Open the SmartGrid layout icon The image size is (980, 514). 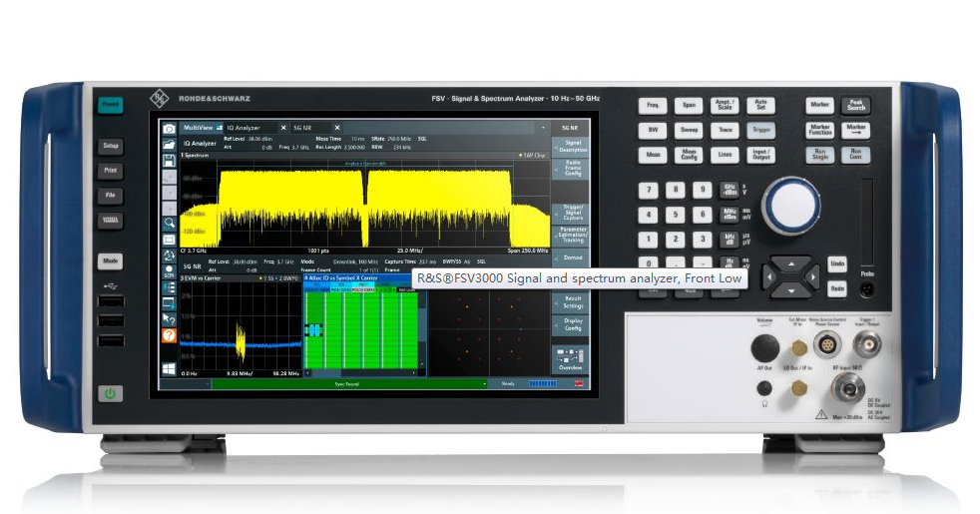point(169,287)
